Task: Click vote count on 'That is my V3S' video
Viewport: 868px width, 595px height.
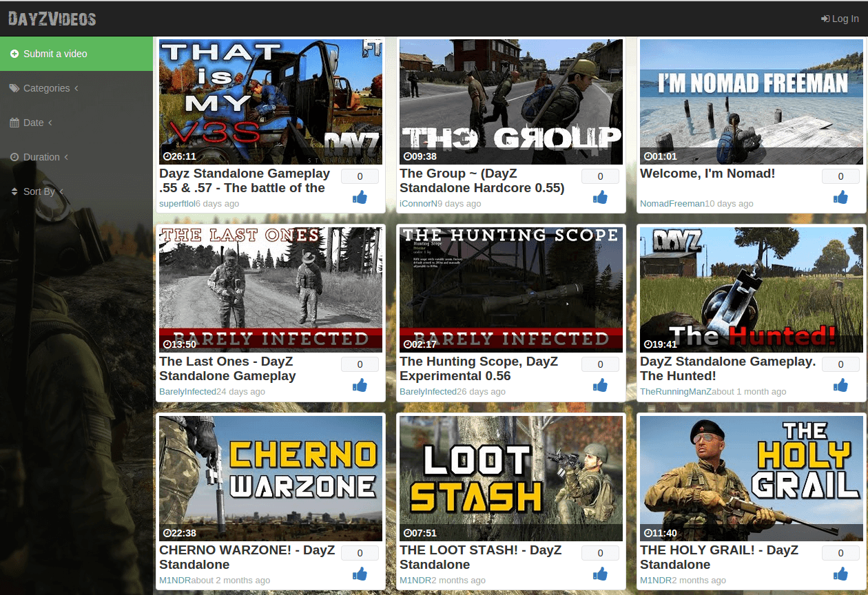Action: (x=360, y=176)
